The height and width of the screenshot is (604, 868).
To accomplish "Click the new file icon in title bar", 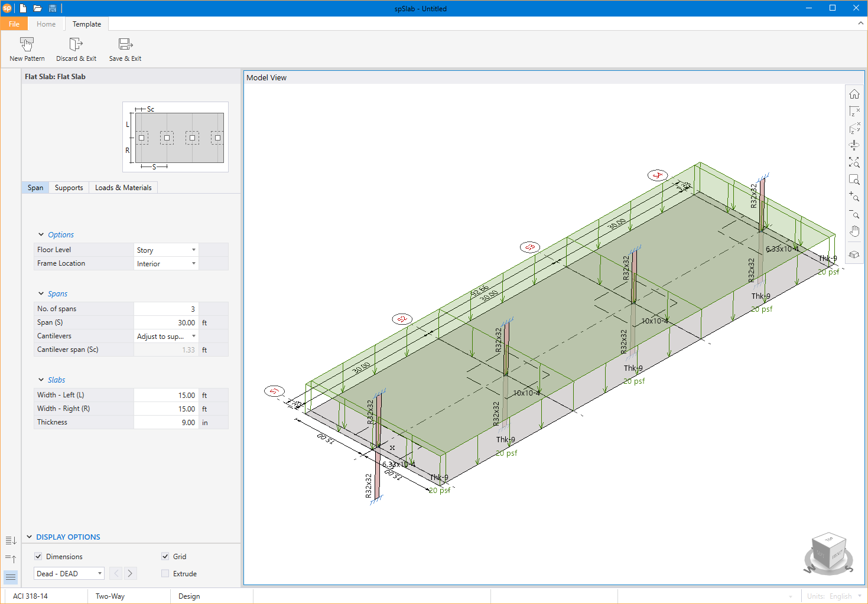I will click(x=23, y=8).
